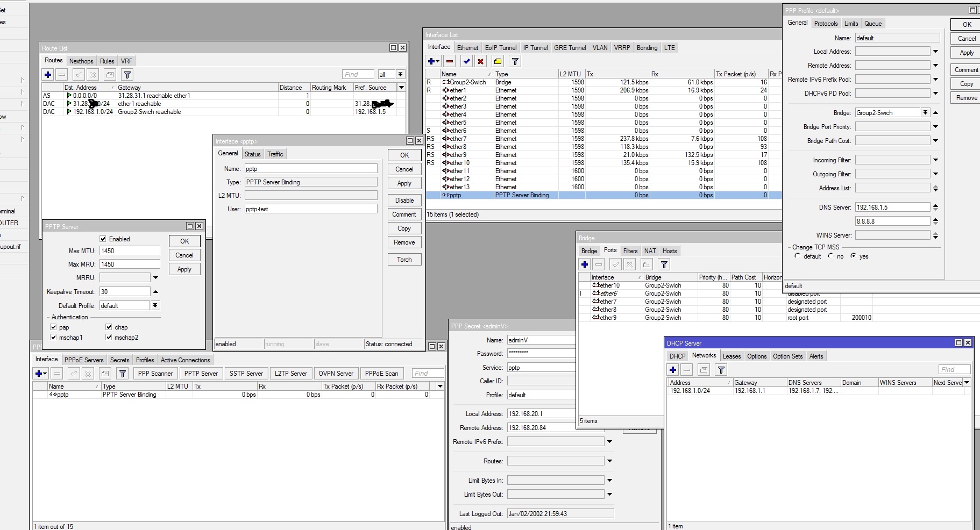The image size is (980, 530).
Task: Open the Bridge dropdown in PPP Profile
Action: [925, 113]
